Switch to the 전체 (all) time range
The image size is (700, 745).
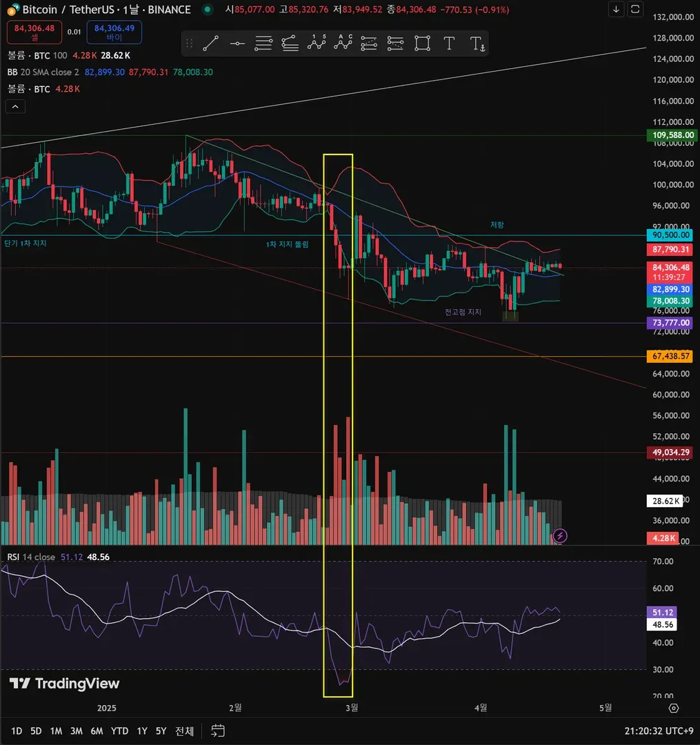(x=184, y=731)
